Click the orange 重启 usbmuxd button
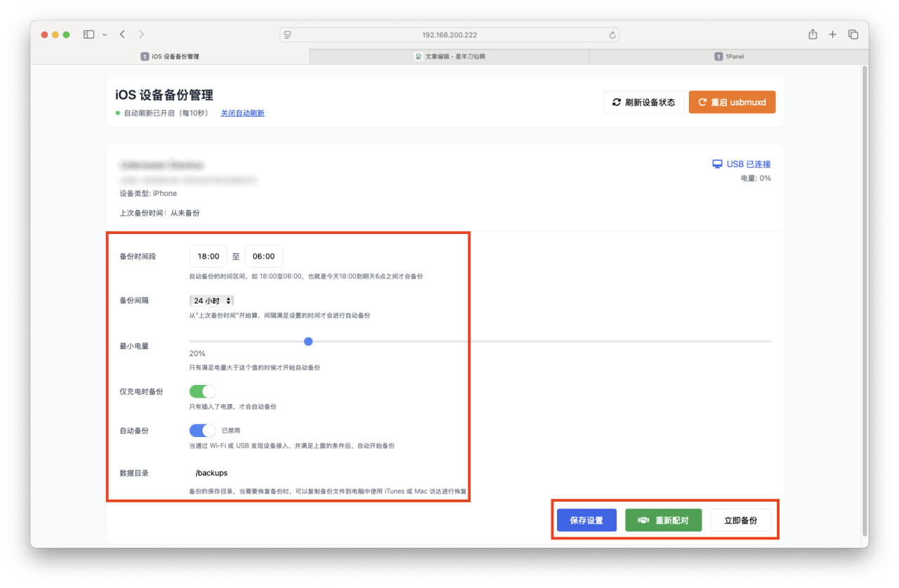 click(x=732, y=102)
